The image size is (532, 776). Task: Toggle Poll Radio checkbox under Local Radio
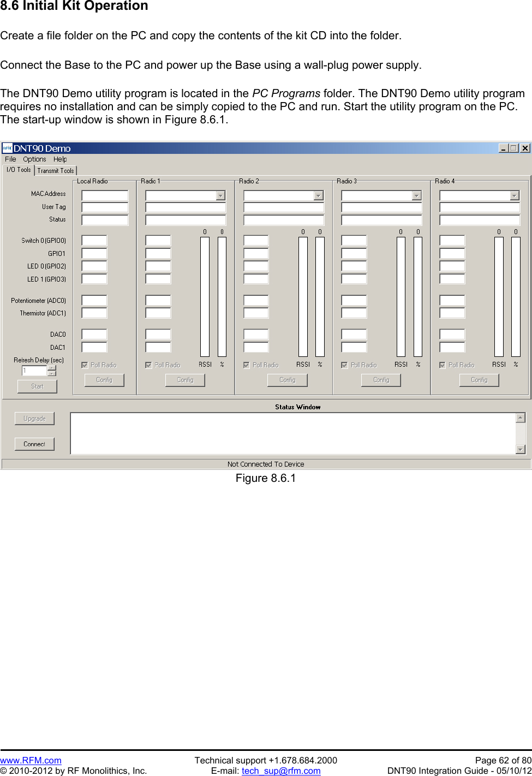coord(85,365)
